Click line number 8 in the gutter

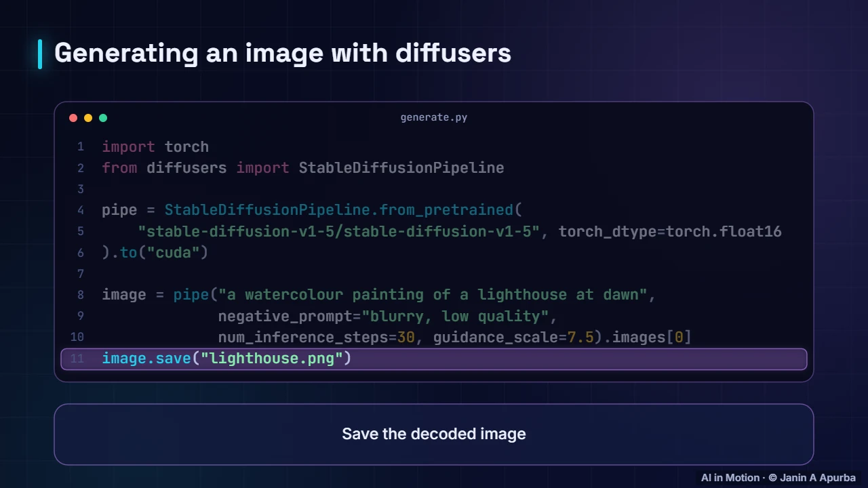pos(81,295)
